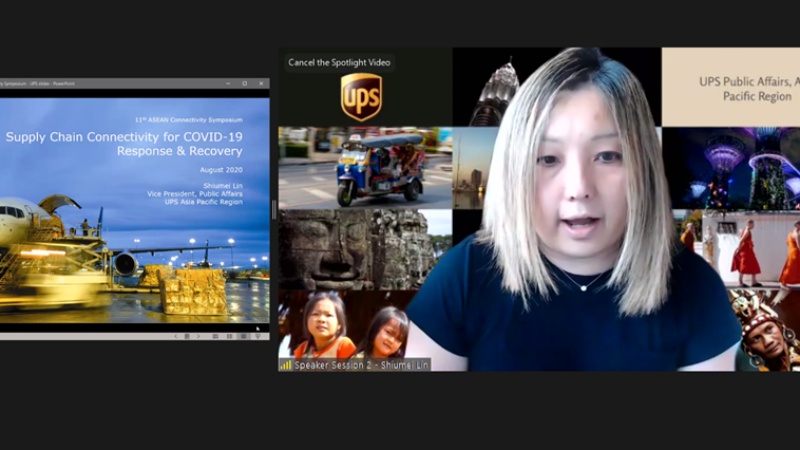Click the divider handle between slide and video

[x=274, y=210]
